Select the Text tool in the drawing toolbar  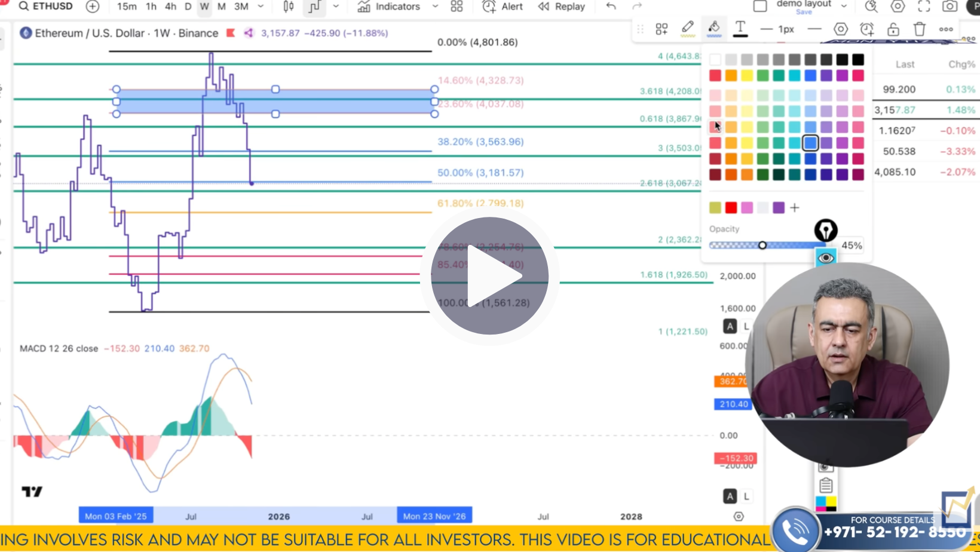(740, 28)
